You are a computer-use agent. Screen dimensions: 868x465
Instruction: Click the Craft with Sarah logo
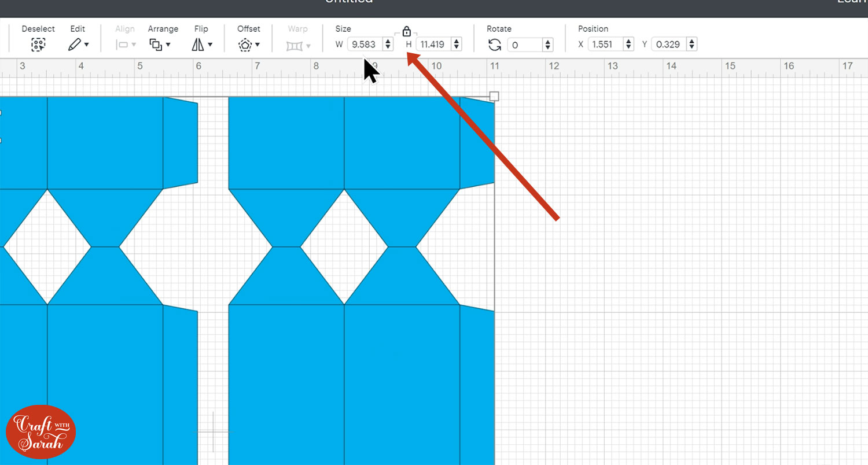pos(41,432)
